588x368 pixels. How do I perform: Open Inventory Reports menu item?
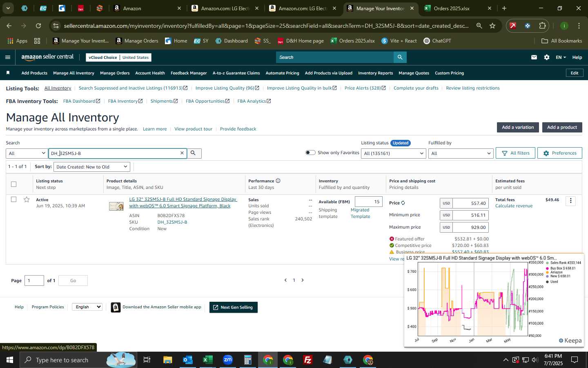(375, 73)
